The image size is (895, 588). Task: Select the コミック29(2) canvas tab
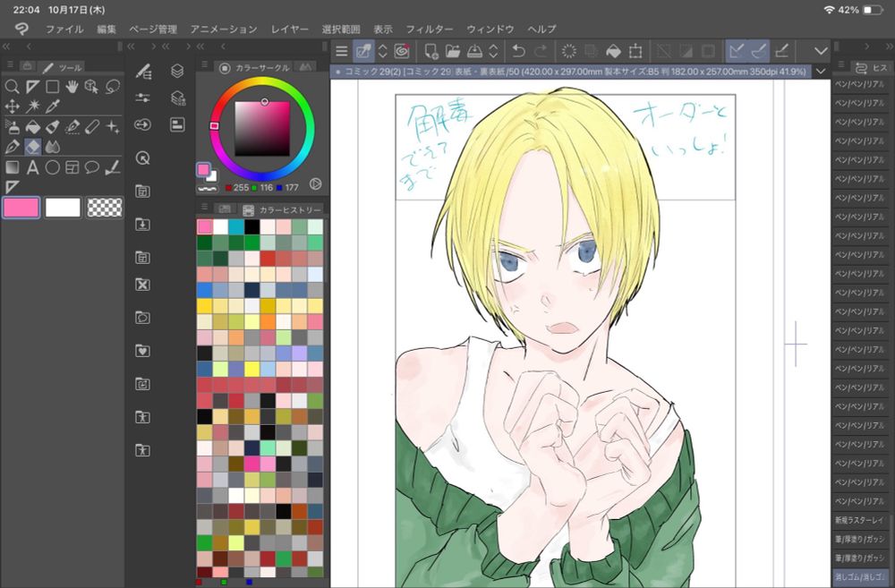click(571, 72)
